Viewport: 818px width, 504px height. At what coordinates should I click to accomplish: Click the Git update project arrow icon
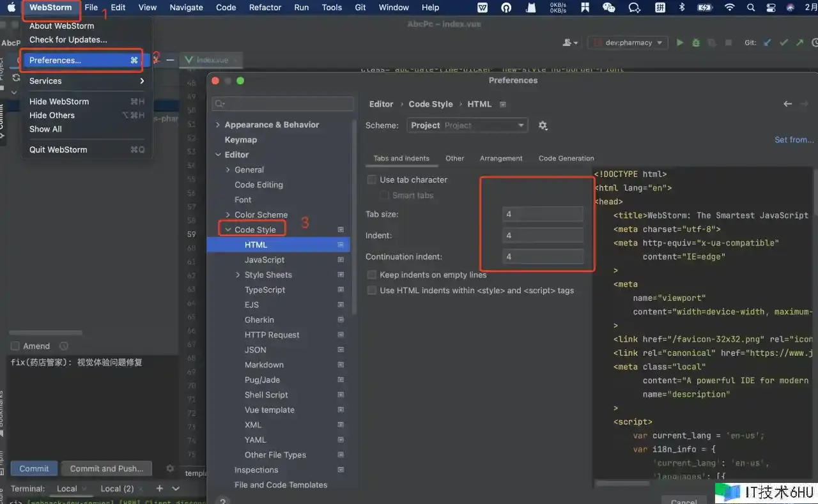(767, 43)
